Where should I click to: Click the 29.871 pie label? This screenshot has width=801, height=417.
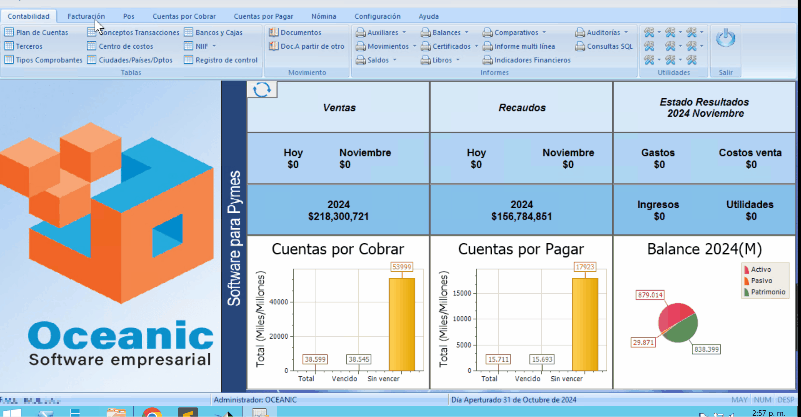click(643, 342)
